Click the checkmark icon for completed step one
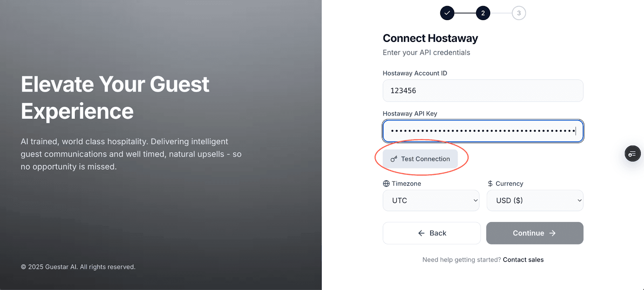The image size is (644, 290). click(x=447, y=12)
